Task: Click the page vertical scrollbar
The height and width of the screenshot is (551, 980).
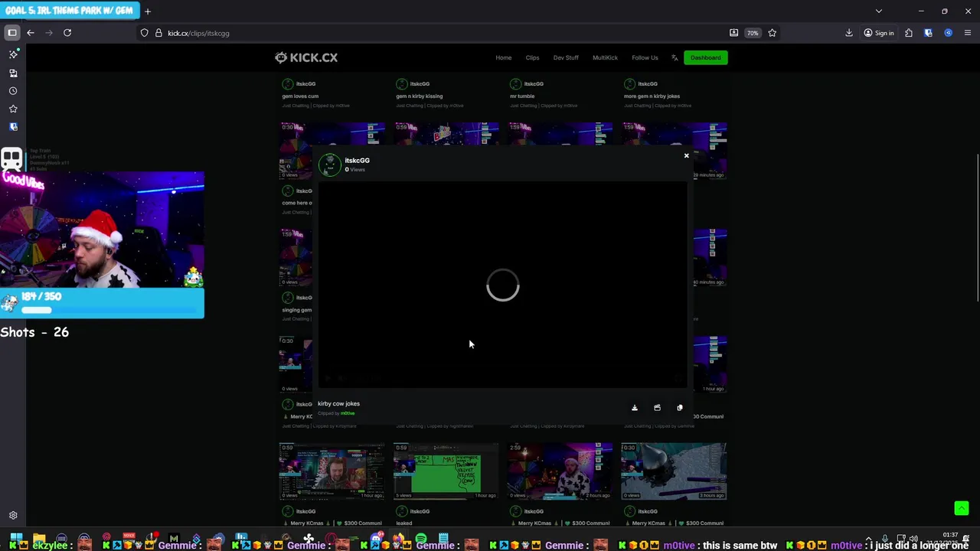Action: tap(977, 230)
